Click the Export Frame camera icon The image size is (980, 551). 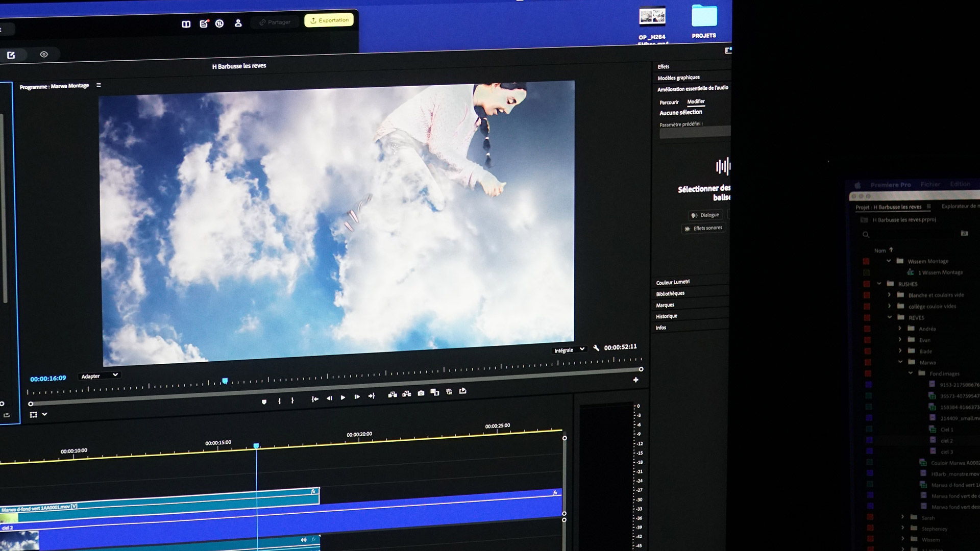click(x=421, y=393)
